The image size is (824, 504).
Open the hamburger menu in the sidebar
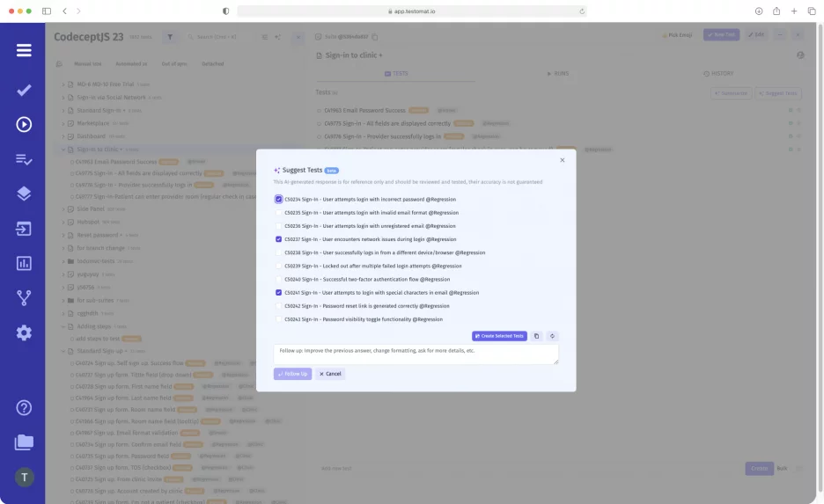point(24,49)
